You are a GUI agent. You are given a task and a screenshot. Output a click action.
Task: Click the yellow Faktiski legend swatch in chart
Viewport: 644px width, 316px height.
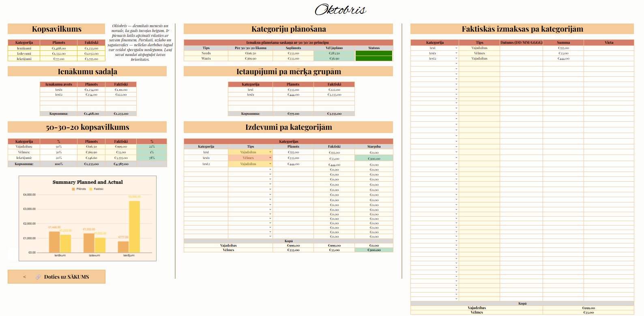click(91, 189)
